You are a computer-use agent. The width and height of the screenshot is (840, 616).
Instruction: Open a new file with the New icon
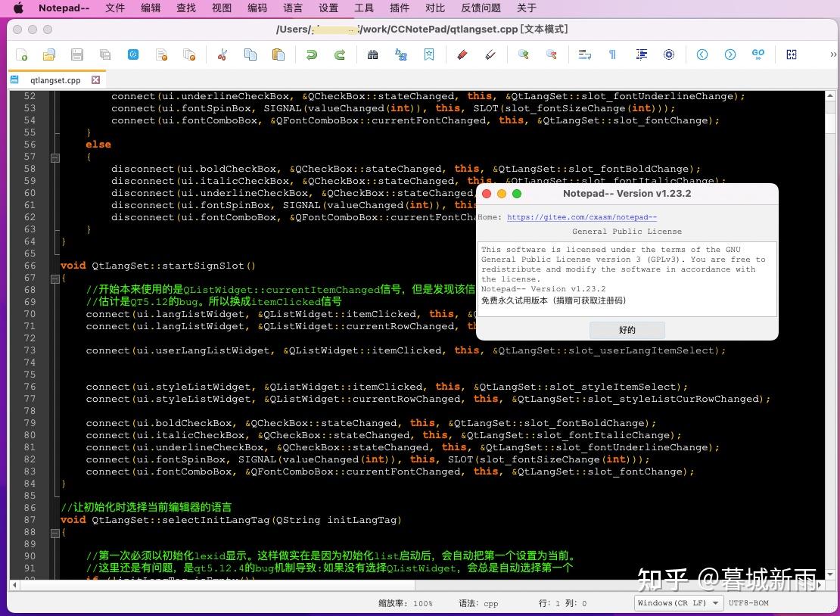pos(20,54)
